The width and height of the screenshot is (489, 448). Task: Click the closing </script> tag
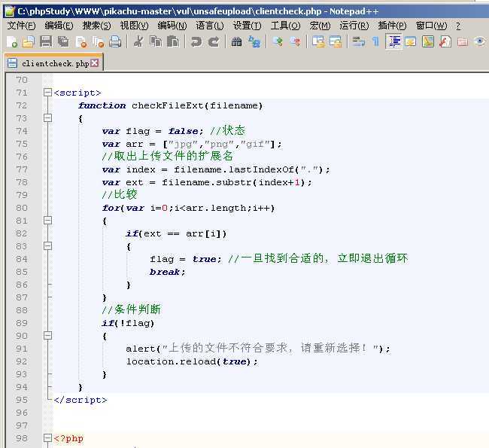click(x=80, y=400)
